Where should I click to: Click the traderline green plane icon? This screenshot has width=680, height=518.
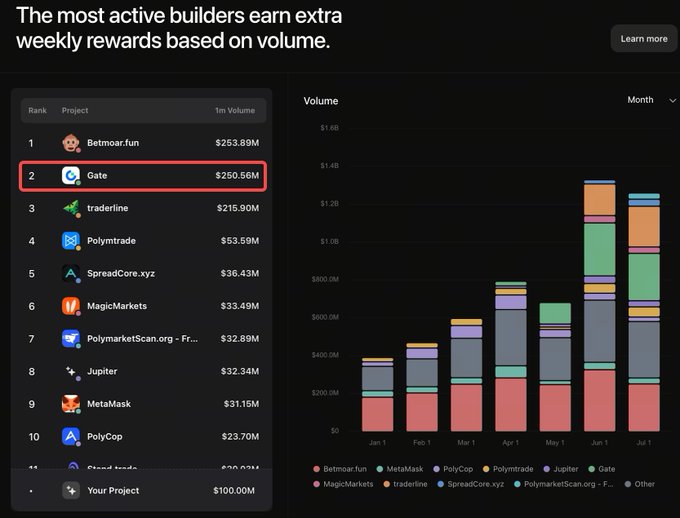point(71,208)
